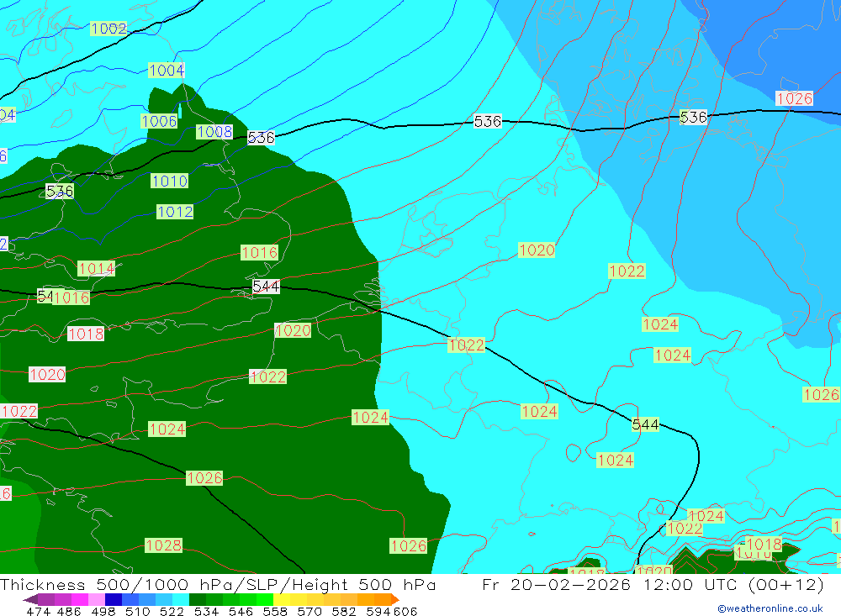
Task: Click the orange arrow tip at the legend's right end
Action: coord(394,599)
